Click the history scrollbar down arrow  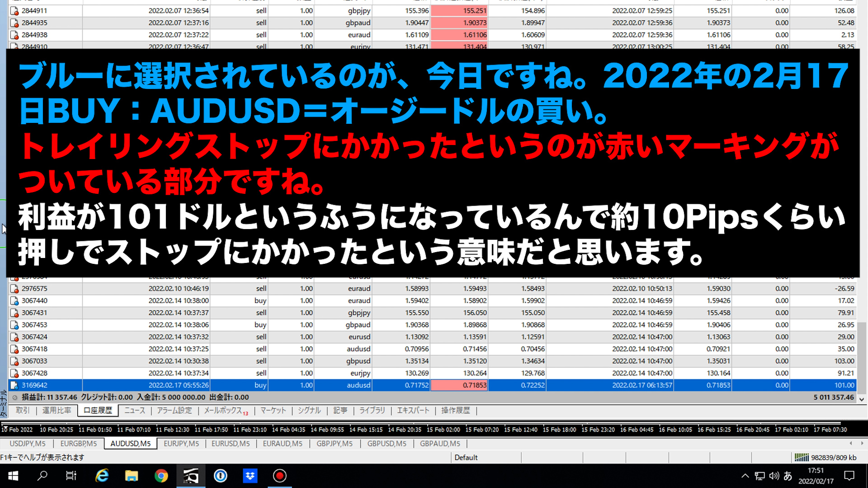click(862, 399)
